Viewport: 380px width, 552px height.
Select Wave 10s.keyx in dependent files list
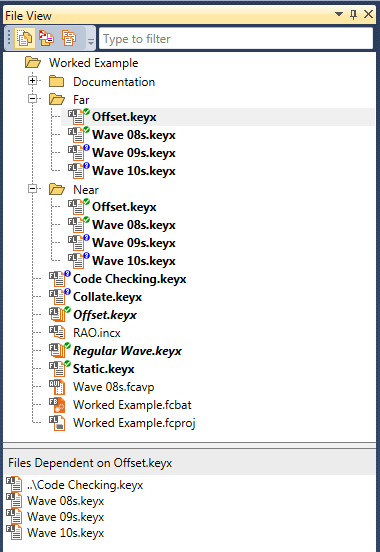pyautogui.click(x=66, y=533)
